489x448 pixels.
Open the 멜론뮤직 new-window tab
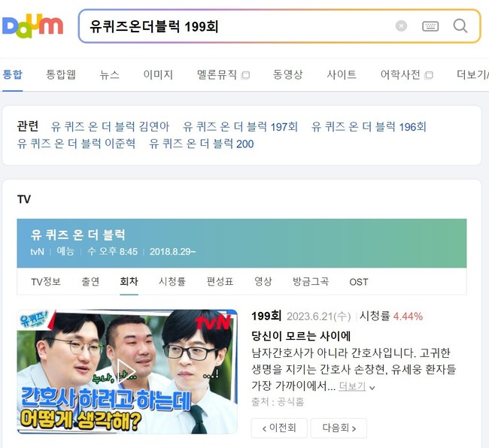223,74
